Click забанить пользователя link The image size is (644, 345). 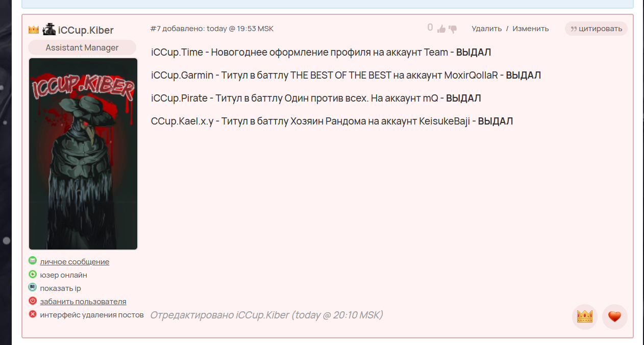83,302
